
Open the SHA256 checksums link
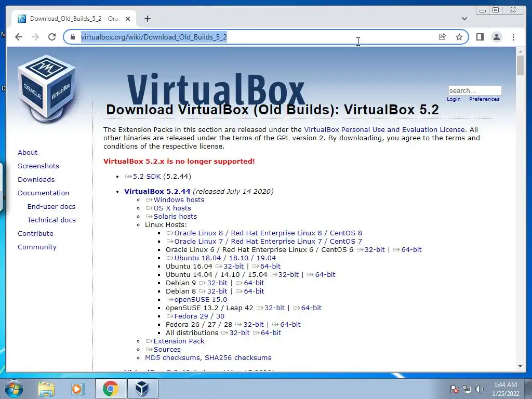tap(238, 357)
